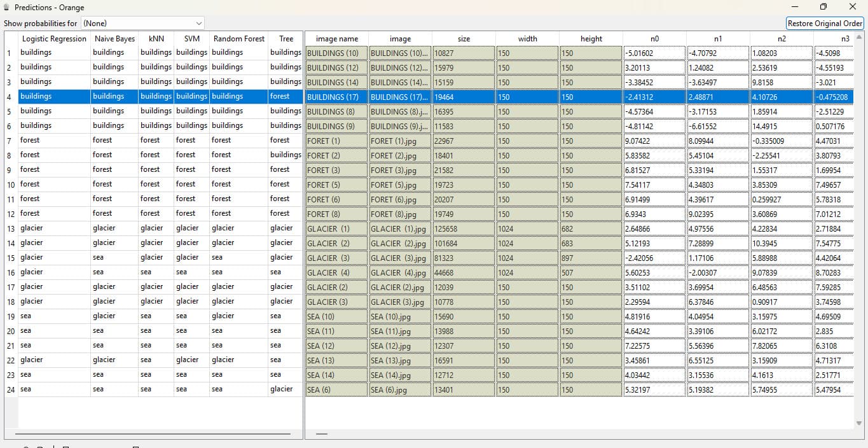
Task: Click Restore Original Order button
Action: [x=825, y=24]
